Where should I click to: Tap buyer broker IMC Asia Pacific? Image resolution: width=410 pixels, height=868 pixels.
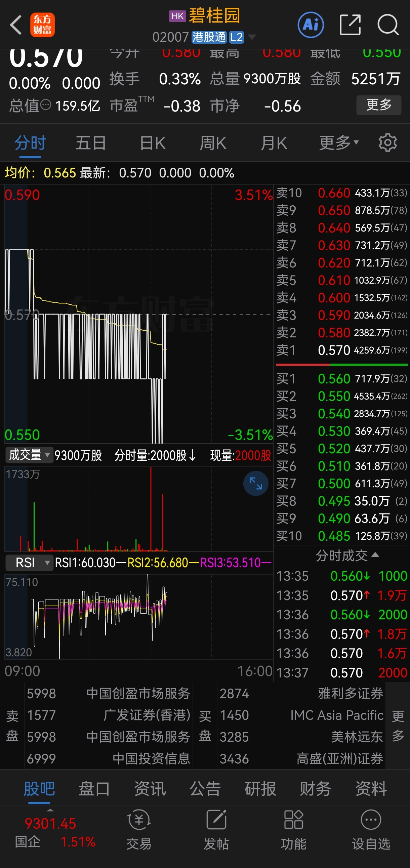click(337, 715)
